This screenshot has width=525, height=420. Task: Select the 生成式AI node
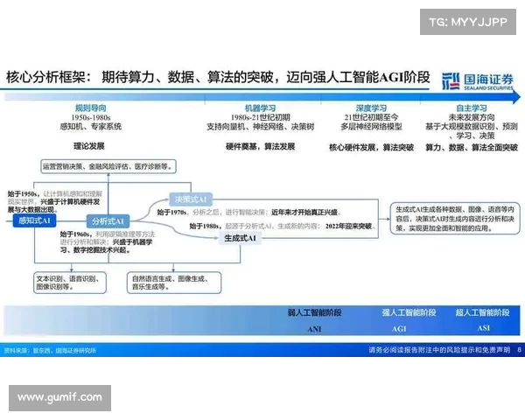click(240, 238)
